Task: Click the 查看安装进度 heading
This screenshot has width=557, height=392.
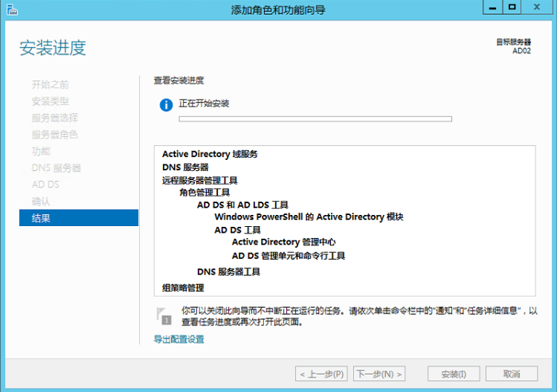Action: (178, 80)
